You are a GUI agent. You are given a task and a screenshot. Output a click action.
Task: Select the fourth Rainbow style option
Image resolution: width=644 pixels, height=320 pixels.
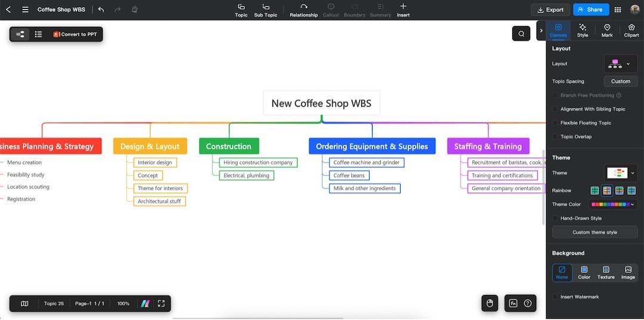coord(631,190)
